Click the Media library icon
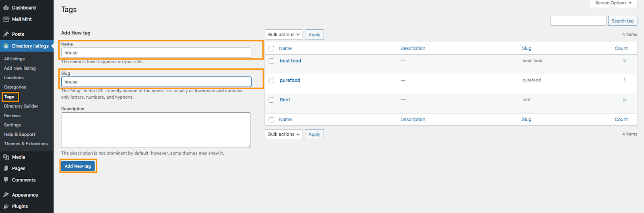 click(6, 157)
